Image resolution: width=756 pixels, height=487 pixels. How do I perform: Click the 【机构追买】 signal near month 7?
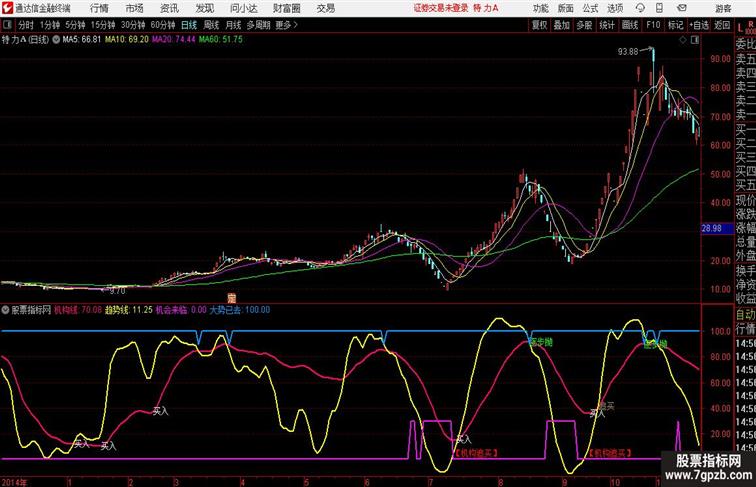coord(476,453)
